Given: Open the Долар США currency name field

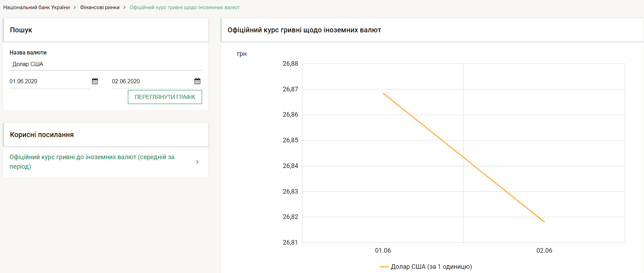Looking at the screenshot, I should [x=106, y=64].
